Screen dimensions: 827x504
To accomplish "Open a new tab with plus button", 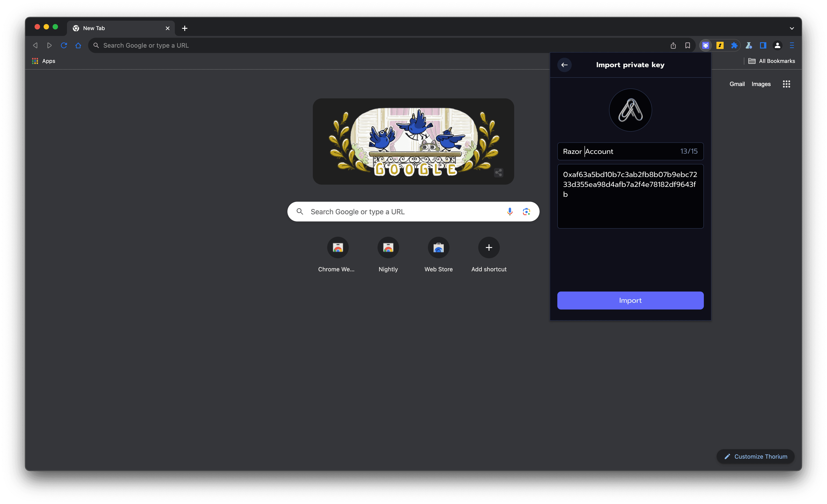I will (x=185, y=28).
